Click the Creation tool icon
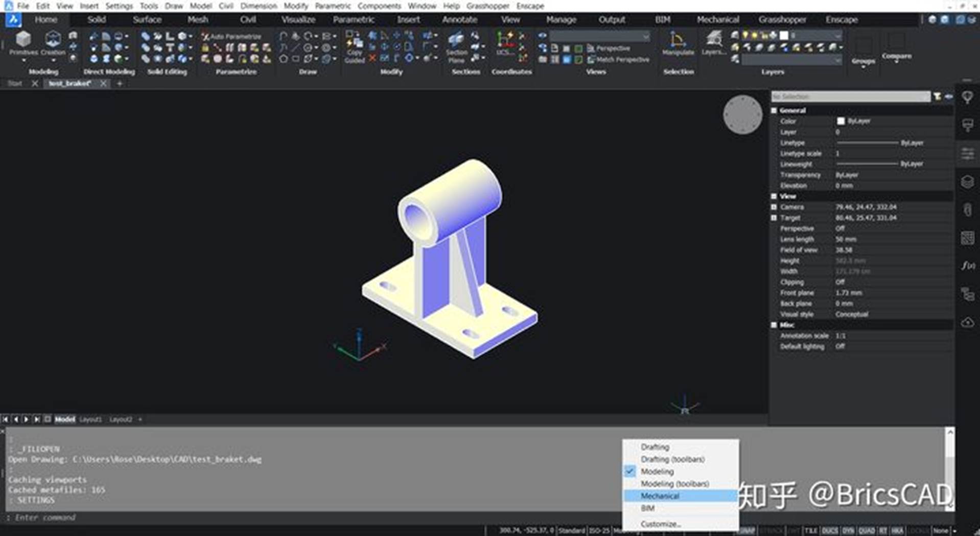The width and height of the screenshot is (980, 536). pyautogui.click(x=53, y=43)
